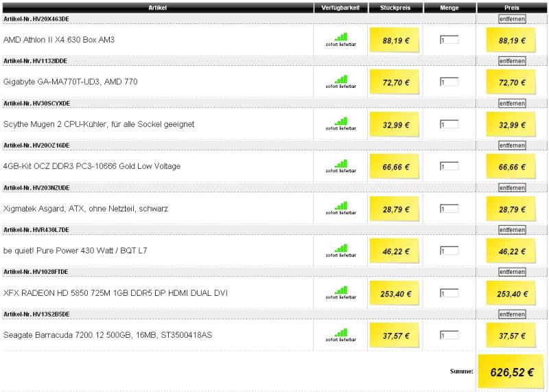
Task: Click Artikel-Nr. HVR430L7DE text
Action: click(36, 230)
